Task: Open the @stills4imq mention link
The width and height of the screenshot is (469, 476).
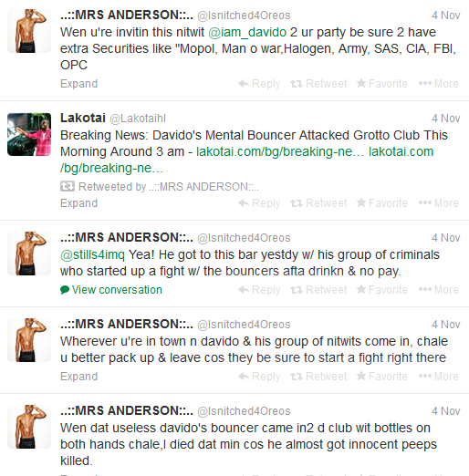Action: pos(92,254)
